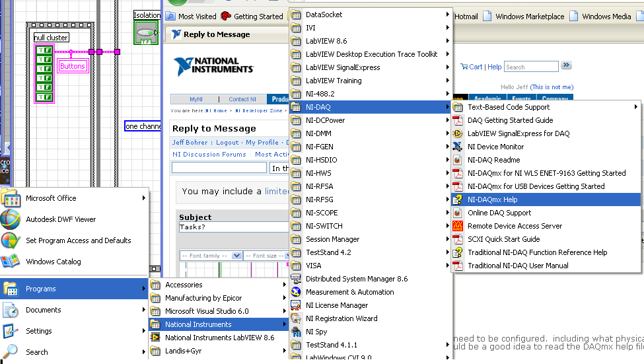Expand the Accessories submenu

coord(219,285)
